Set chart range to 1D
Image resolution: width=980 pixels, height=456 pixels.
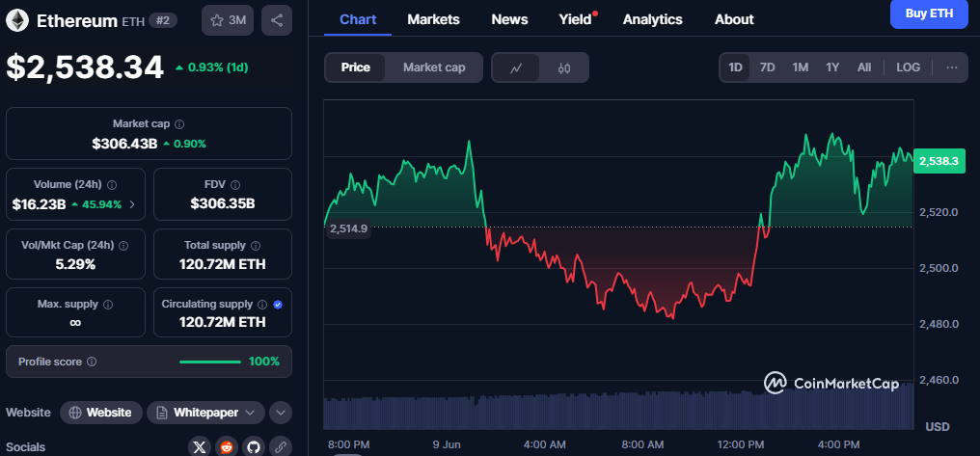pos(736,67)
